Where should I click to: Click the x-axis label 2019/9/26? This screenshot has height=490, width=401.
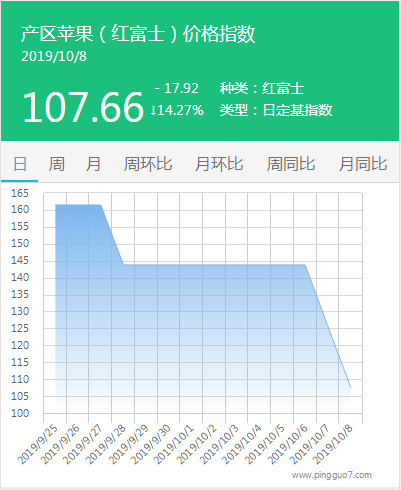point(60,444)
